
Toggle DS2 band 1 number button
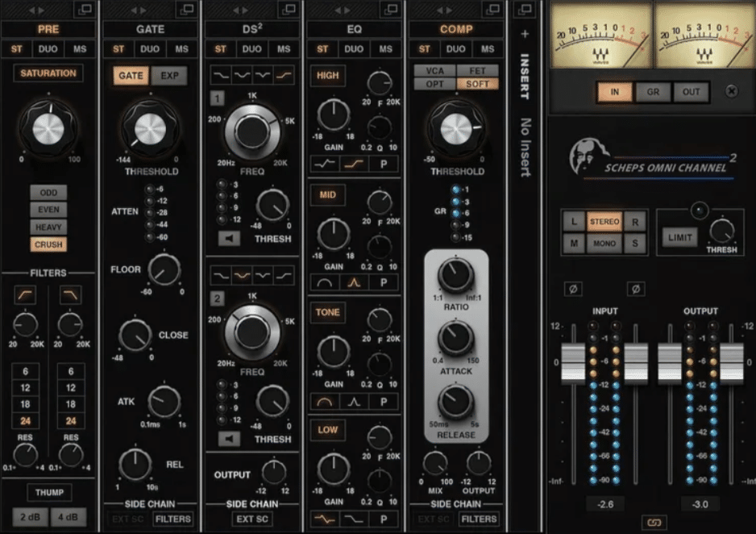click(217, 99)
